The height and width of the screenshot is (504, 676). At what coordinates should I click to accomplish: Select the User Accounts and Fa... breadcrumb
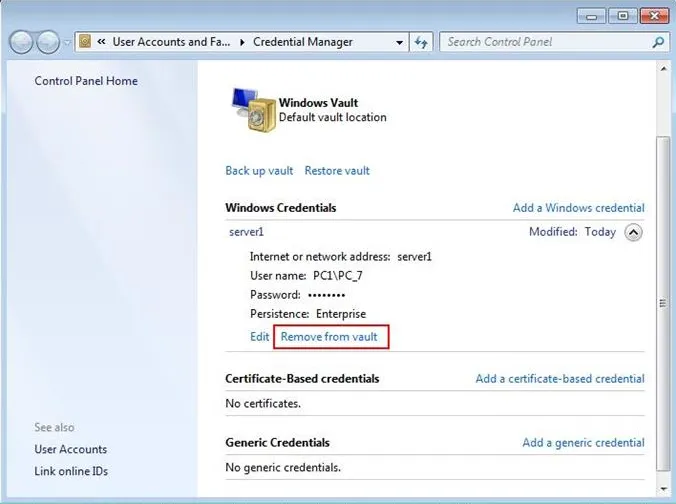(171, 42)
